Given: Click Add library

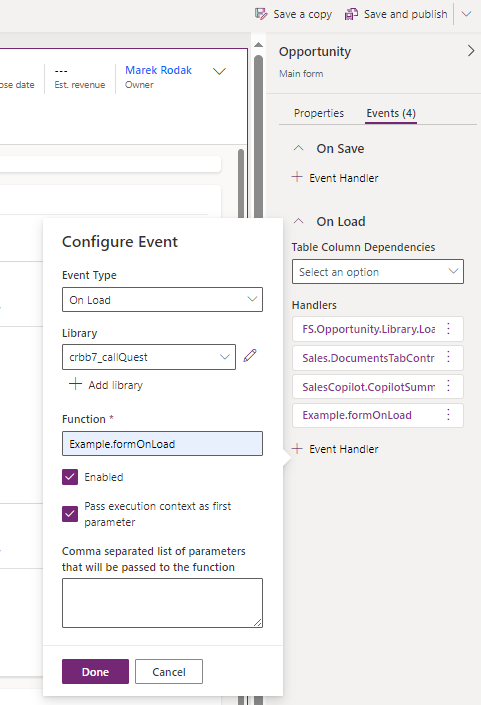Looking at the screenshot, I should click(x=106, y=385).
